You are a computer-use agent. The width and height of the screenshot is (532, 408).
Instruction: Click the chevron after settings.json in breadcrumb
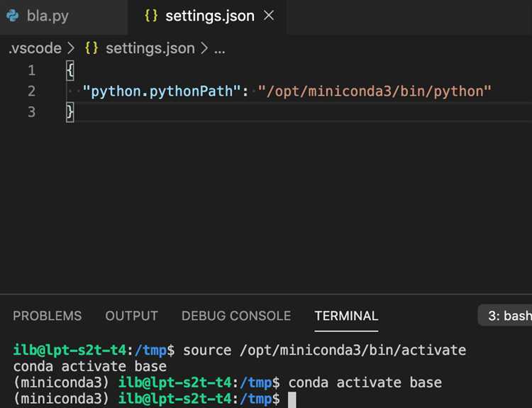click(204, 48)
